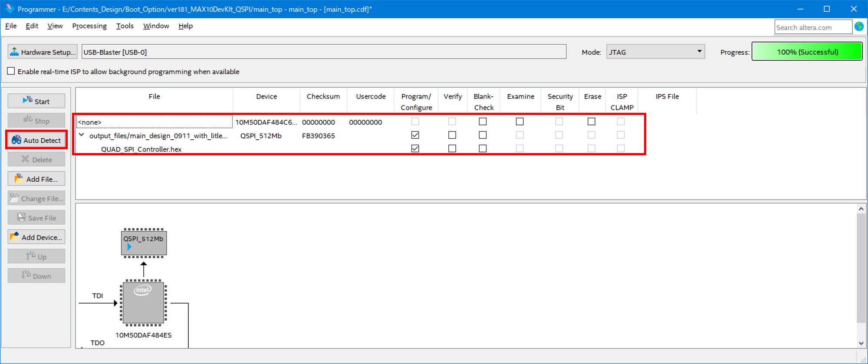Click the Search altera.com field
The image size is (868, 364).
coord(812,27)
